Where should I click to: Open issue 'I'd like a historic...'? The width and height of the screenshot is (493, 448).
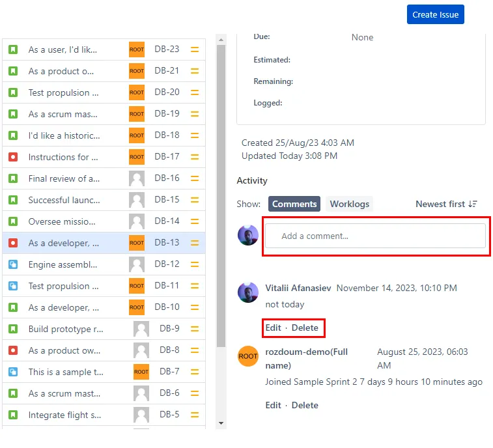point(64,135)
